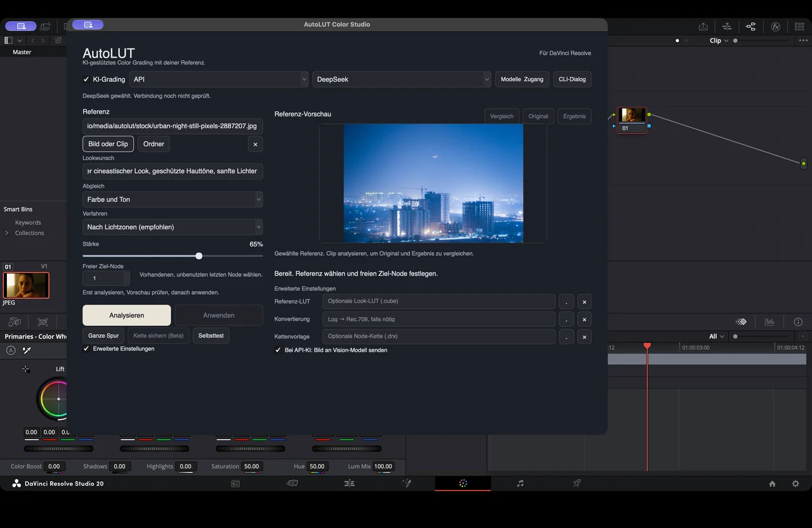Uncheck Erweiterte Einstellungen checkbox
Screen dimensions: 812x528
(86, 348)
